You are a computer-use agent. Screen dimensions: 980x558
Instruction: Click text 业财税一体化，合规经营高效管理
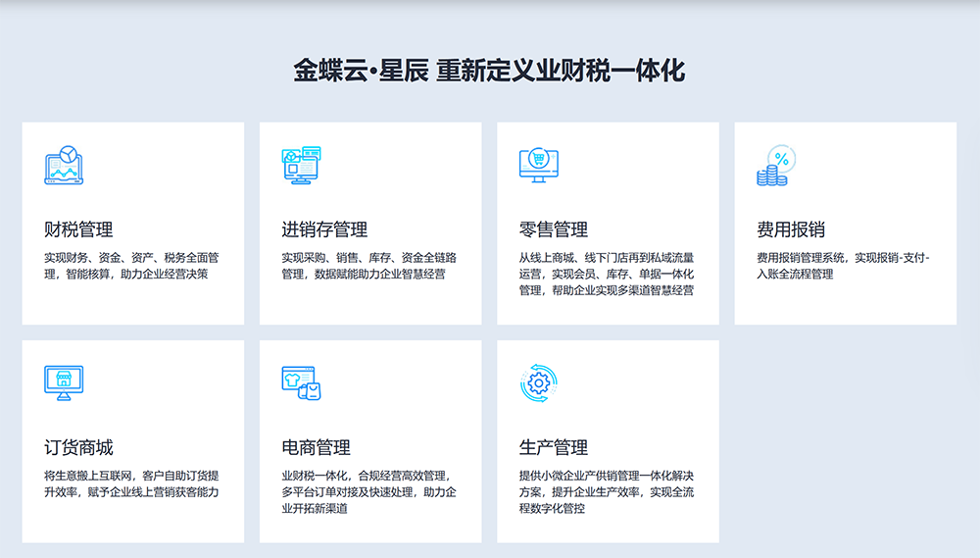[367, 476]
